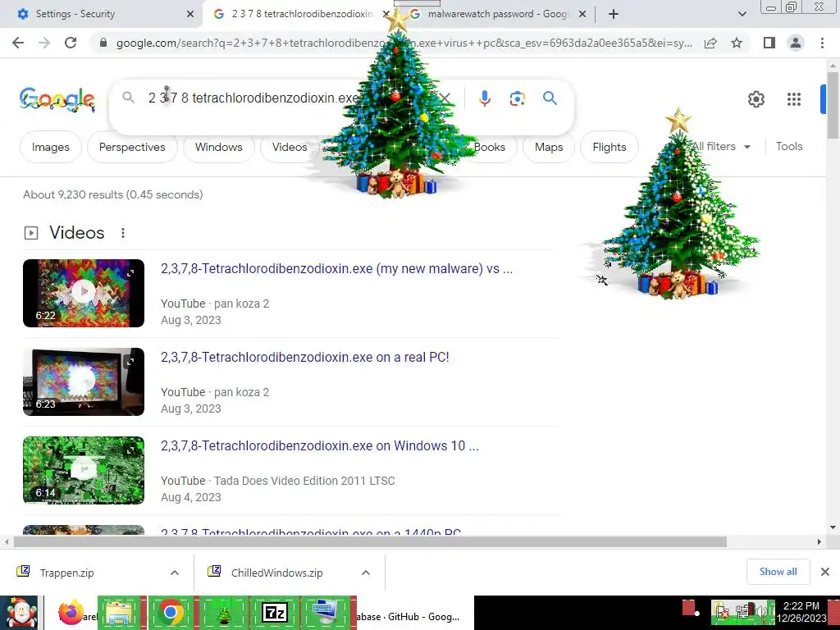Open Google quick settings gear
The height and width of the screenshot is (630, 840).
[756, 99]
